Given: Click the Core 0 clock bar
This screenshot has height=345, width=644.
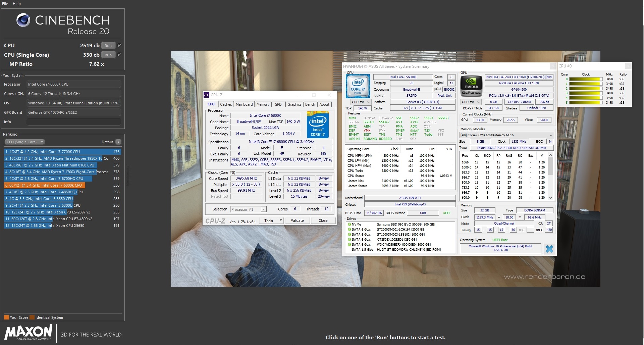Looking at the screenshot, I should pos(585,79).
